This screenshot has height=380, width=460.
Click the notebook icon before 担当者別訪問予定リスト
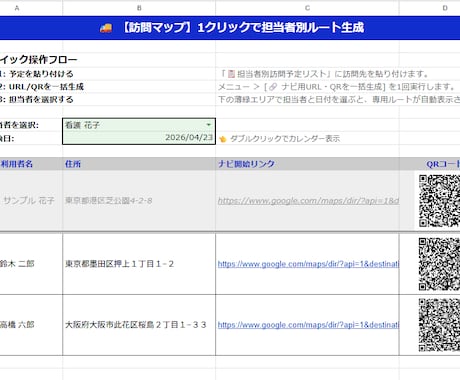[231, 74]
